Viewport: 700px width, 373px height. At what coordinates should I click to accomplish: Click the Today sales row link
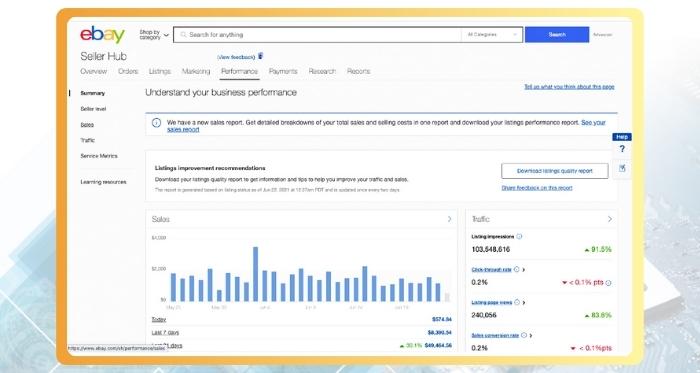158,319
